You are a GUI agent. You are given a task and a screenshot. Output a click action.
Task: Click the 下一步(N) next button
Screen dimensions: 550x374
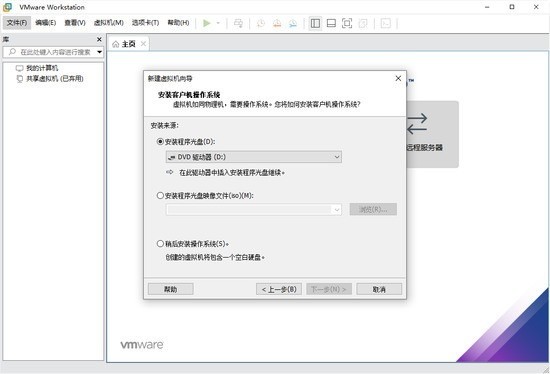[329, 289]
